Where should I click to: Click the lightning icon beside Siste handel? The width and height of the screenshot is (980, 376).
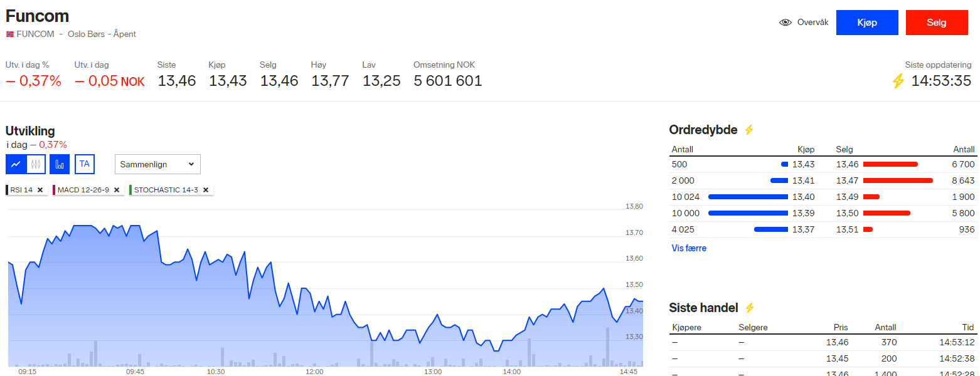748,308
